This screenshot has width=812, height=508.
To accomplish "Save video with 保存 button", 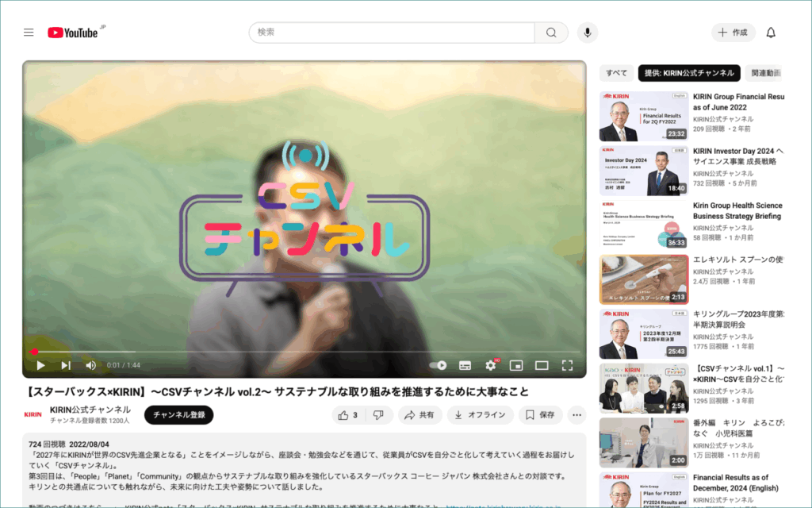I will click(x=541, y=415).
